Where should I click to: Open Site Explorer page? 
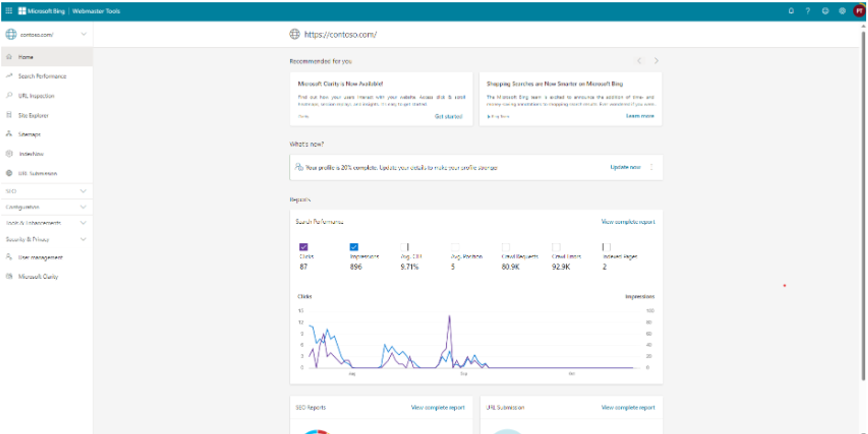point(47,115)
